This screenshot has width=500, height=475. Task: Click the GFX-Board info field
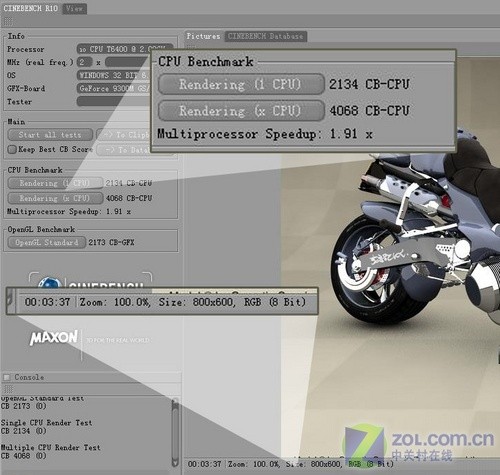[113, 88]
